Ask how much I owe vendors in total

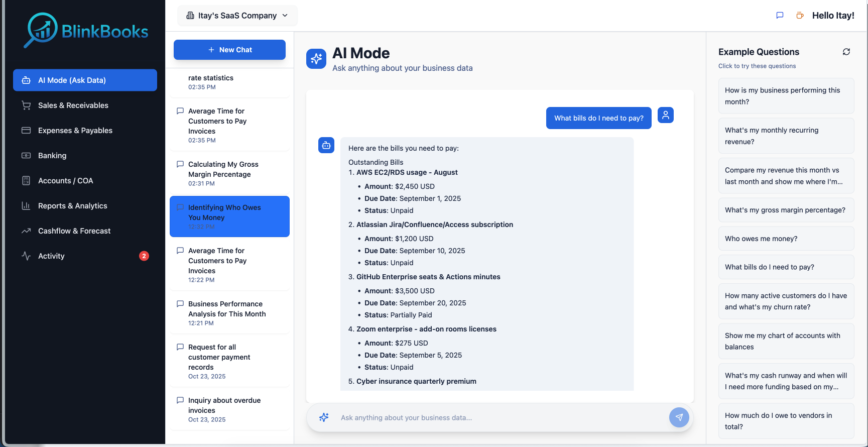pyautogui.click(x=786, y=421)
